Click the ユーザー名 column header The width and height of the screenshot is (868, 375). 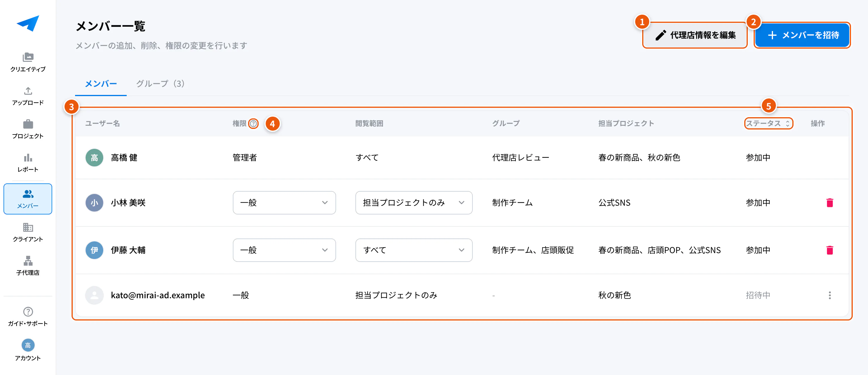[102, 124]
